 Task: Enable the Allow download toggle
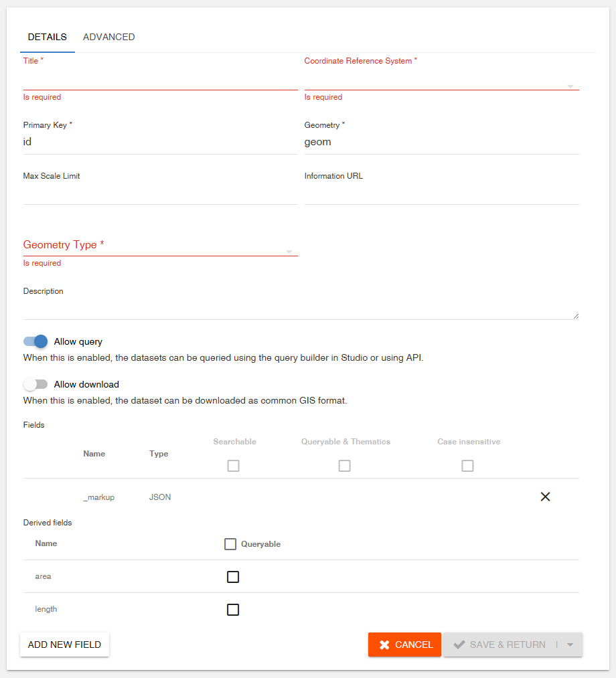tap(35, 384)
